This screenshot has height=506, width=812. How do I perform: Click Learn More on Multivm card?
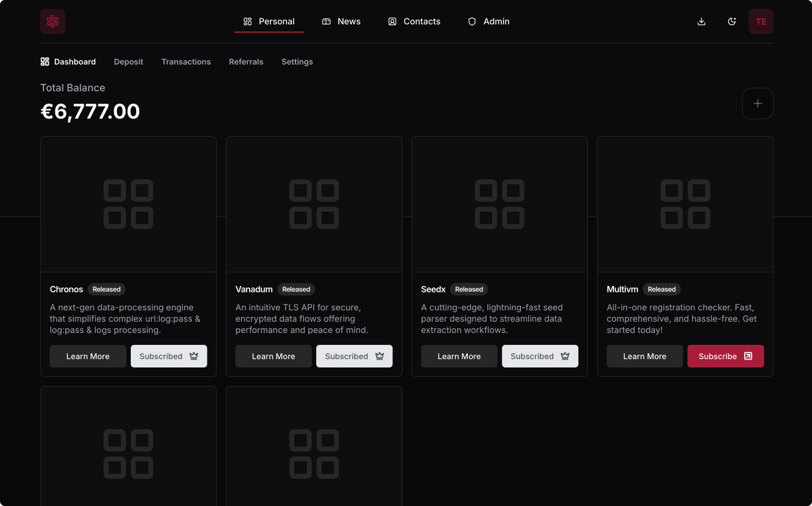pos(644,356)
